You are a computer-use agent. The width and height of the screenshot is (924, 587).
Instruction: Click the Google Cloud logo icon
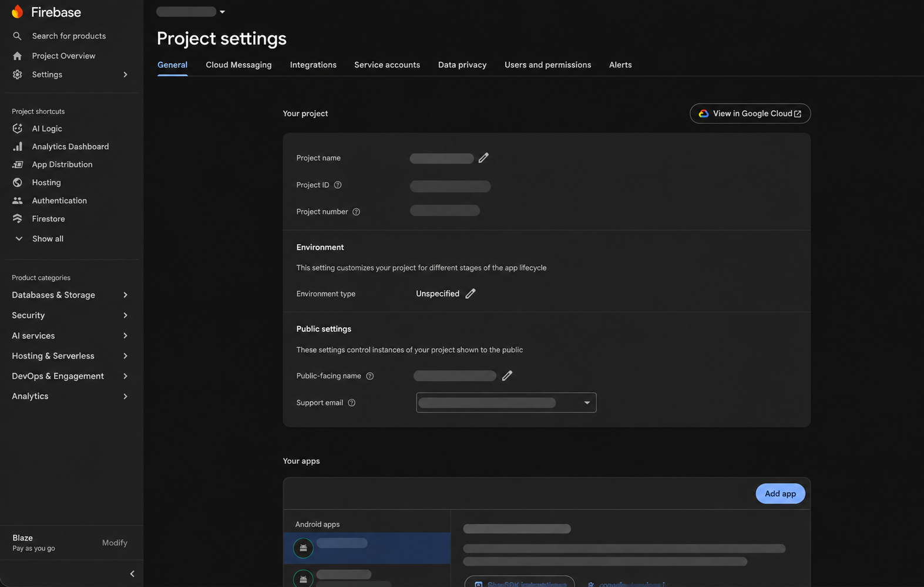(703, 114)
